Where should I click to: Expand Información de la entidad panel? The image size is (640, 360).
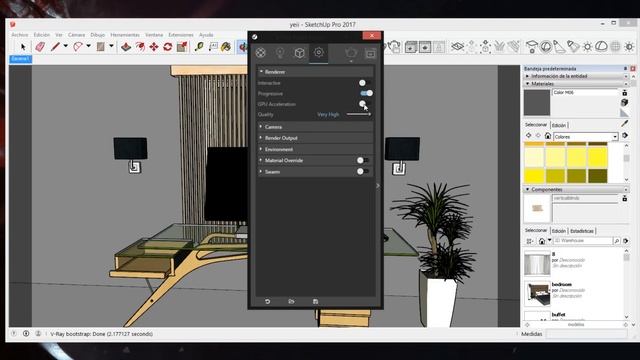point(576,76)
